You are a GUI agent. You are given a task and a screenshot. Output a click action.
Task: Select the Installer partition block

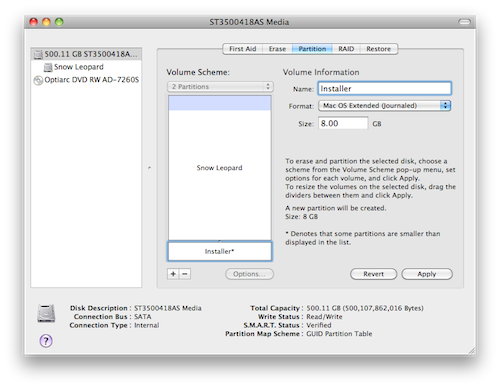click(220, 251)
